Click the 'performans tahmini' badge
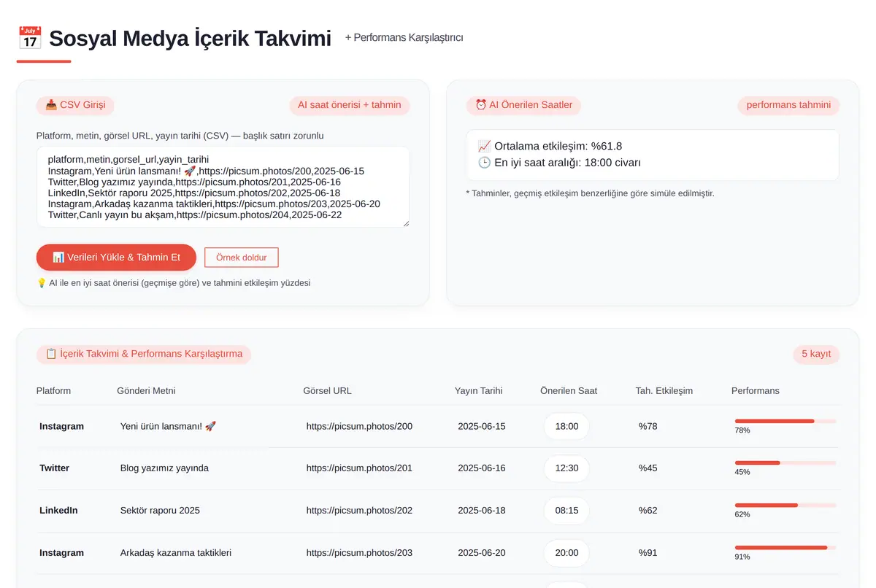This screenshot has height=588, width=876. [788, 105]
